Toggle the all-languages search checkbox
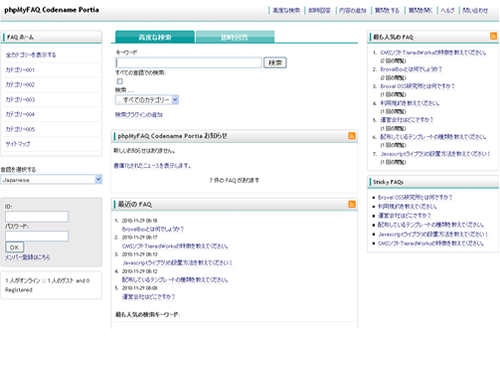The width and height of the screenshot is (500, 375). (x=120, y=81)
